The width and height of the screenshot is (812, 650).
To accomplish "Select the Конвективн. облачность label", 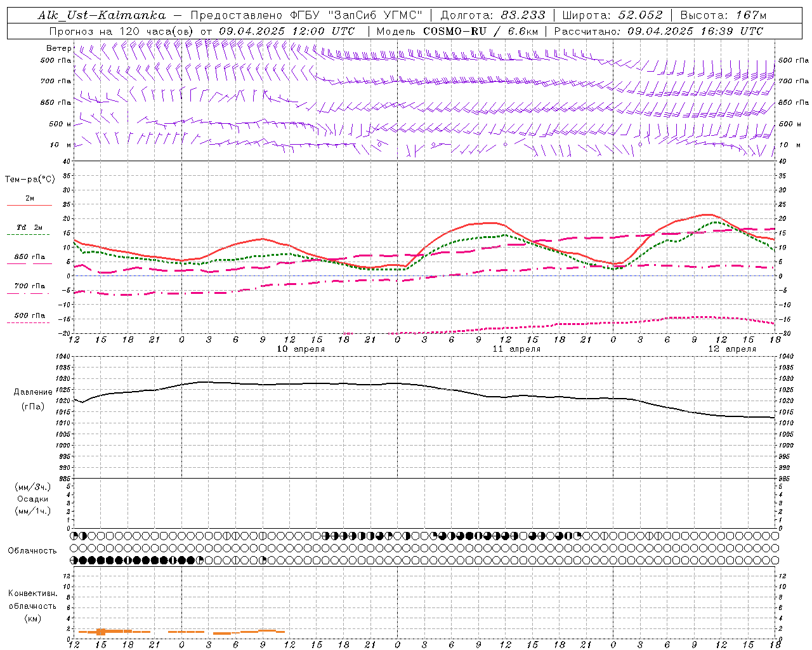I will pyautogui.click(x=32, y=600).
